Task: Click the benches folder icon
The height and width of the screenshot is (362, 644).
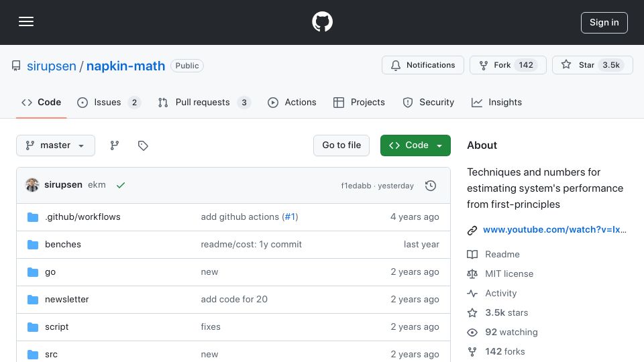Action: (x=33, y=245)
